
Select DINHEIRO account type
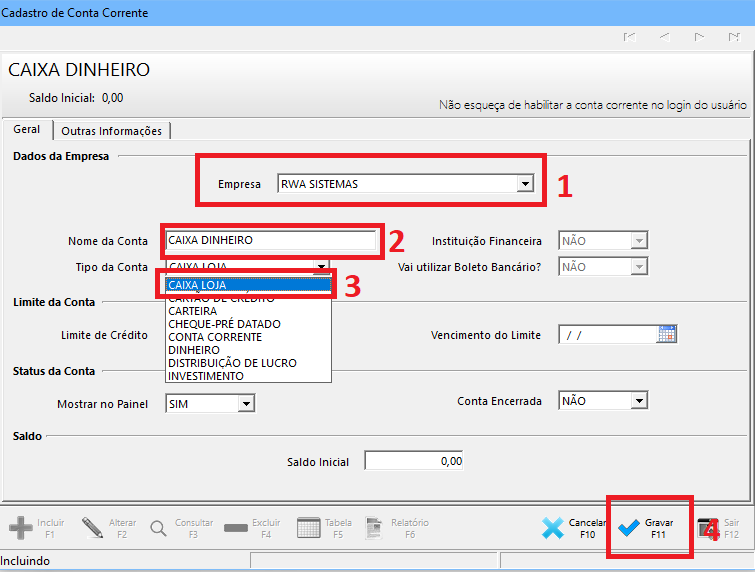[x=248, y=350]
